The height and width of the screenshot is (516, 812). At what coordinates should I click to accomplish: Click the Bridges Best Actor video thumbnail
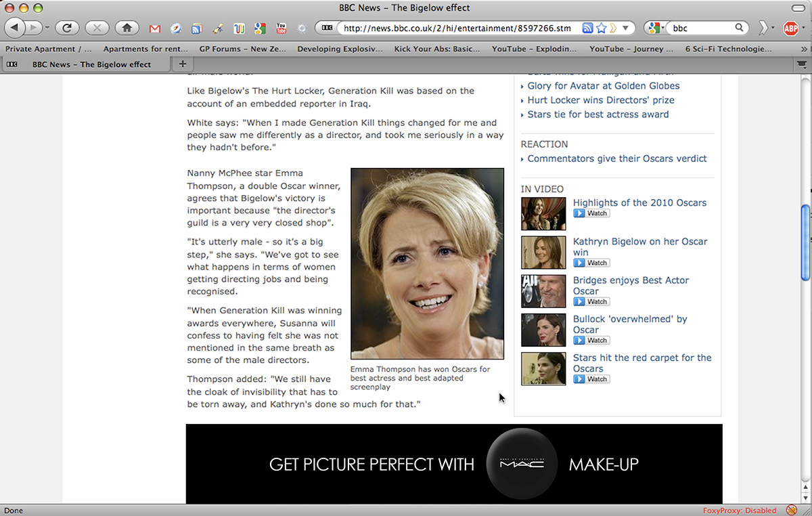tap(543, 291)
